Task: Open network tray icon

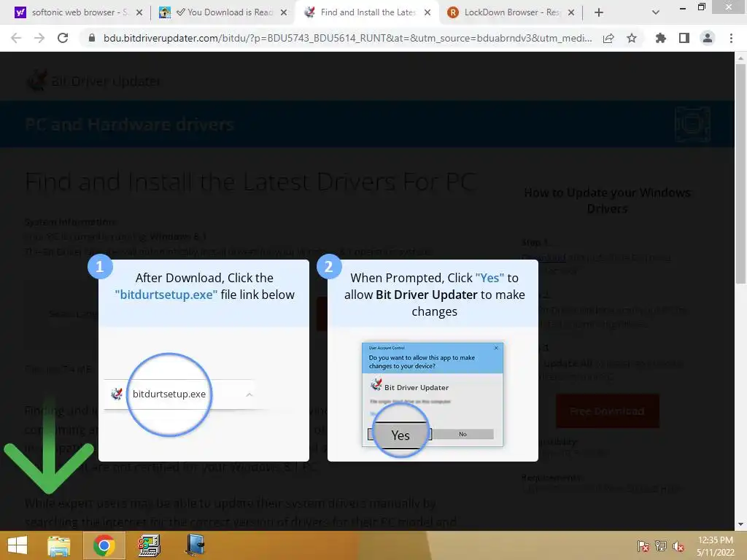Action: click(661, 545)
